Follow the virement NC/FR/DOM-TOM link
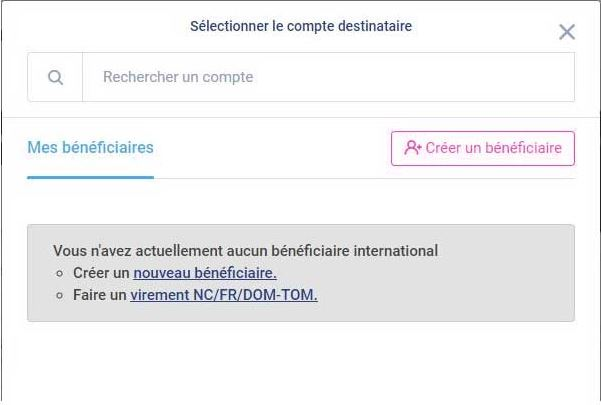The image size is (601, 405). tap(224, 295)
